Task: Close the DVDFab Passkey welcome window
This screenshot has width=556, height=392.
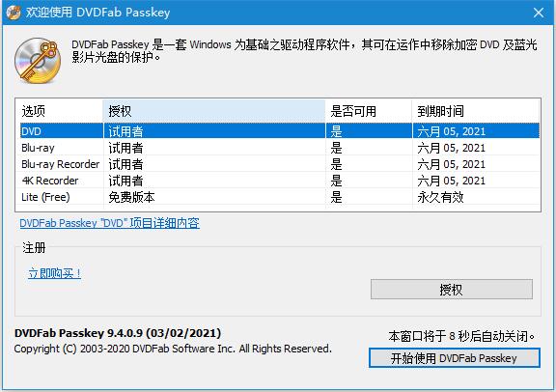Action: pos(539,13)
